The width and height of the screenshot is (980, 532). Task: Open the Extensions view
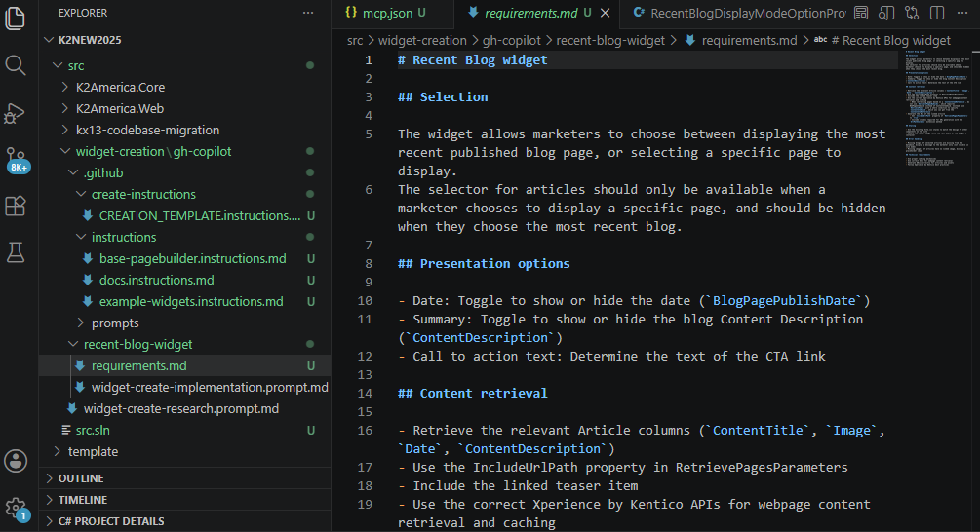15,206
